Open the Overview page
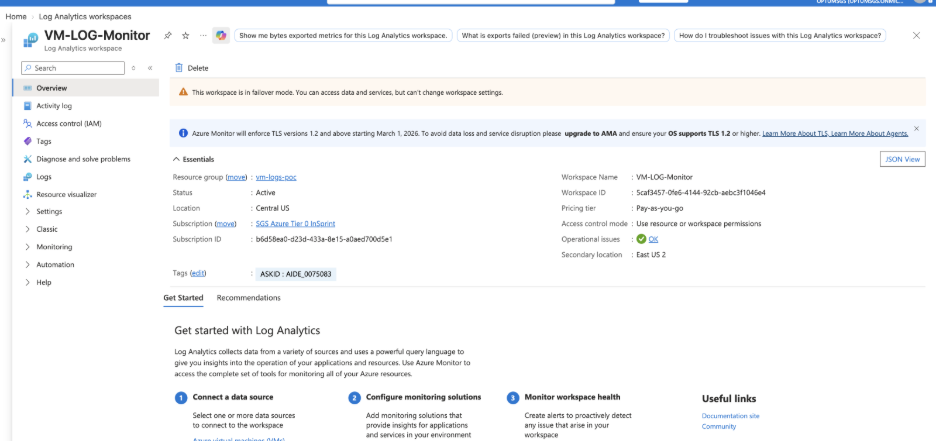The height and width of the screenshot is (441, 936). point(85,88)
